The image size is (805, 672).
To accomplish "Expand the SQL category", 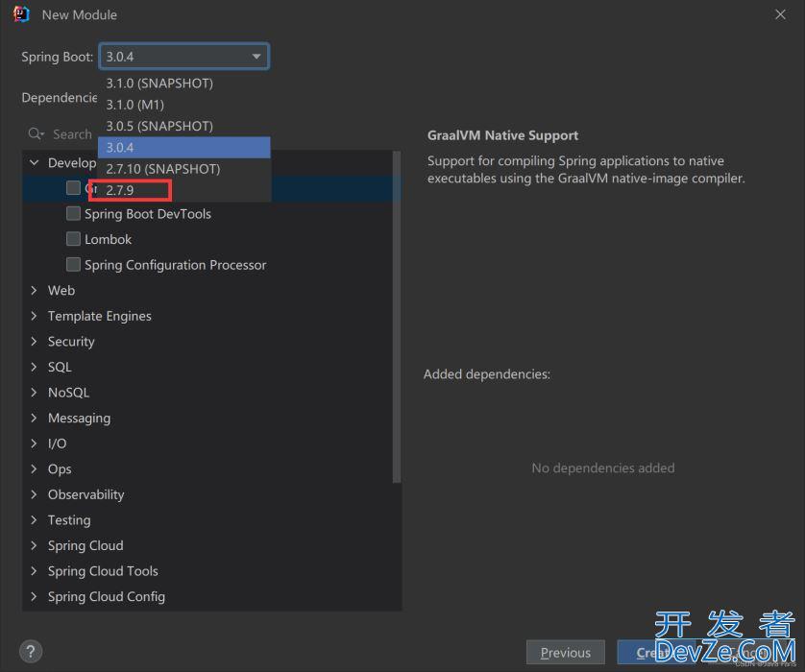I will click(x=35, y=367).
